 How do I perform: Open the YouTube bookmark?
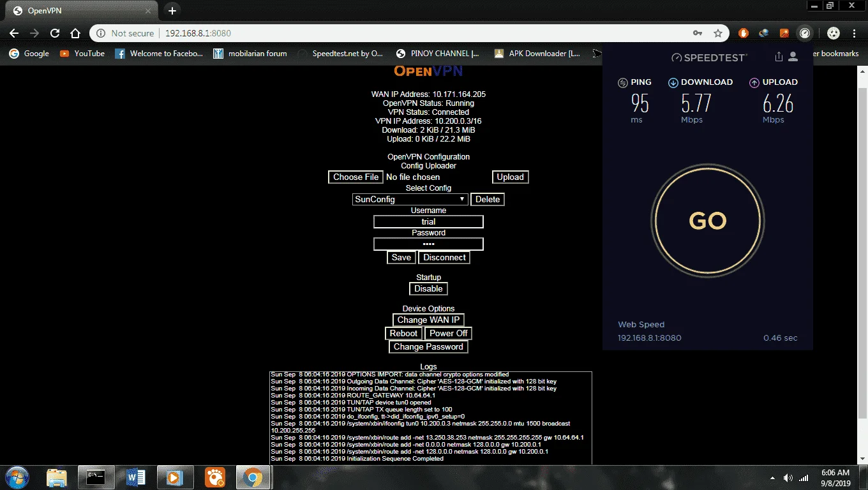coord(82,54)
